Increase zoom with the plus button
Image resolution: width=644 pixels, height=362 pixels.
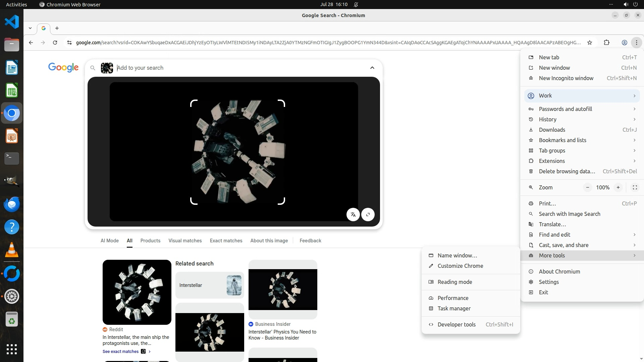tap(618, 187)
